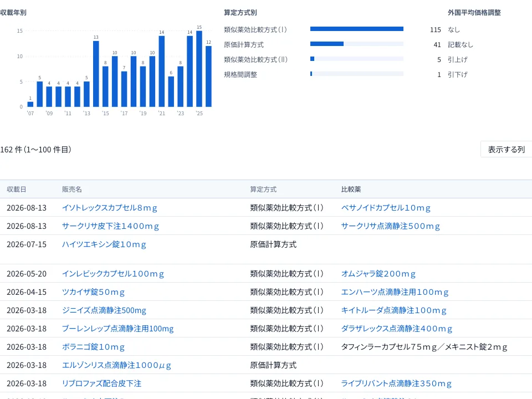Click the first chart bar labeled 1
The image size is (532, 399).
click(x=30, y=104)
